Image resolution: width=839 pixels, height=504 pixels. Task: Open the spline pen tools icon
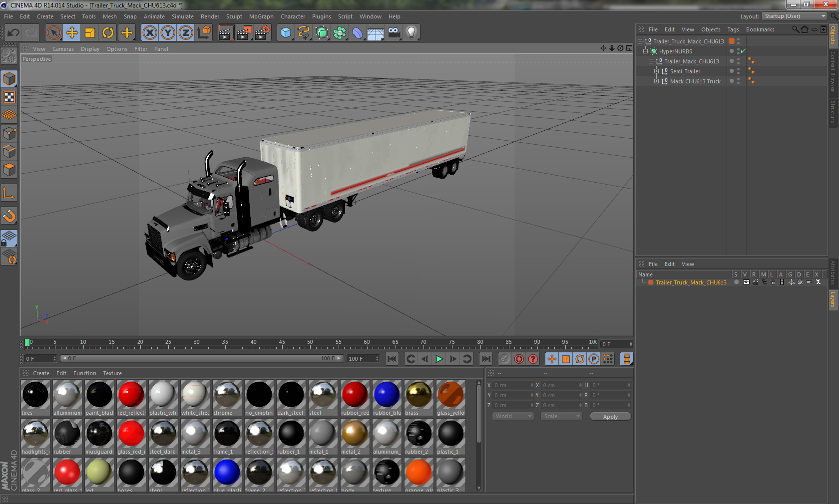(x=304, y=33)
